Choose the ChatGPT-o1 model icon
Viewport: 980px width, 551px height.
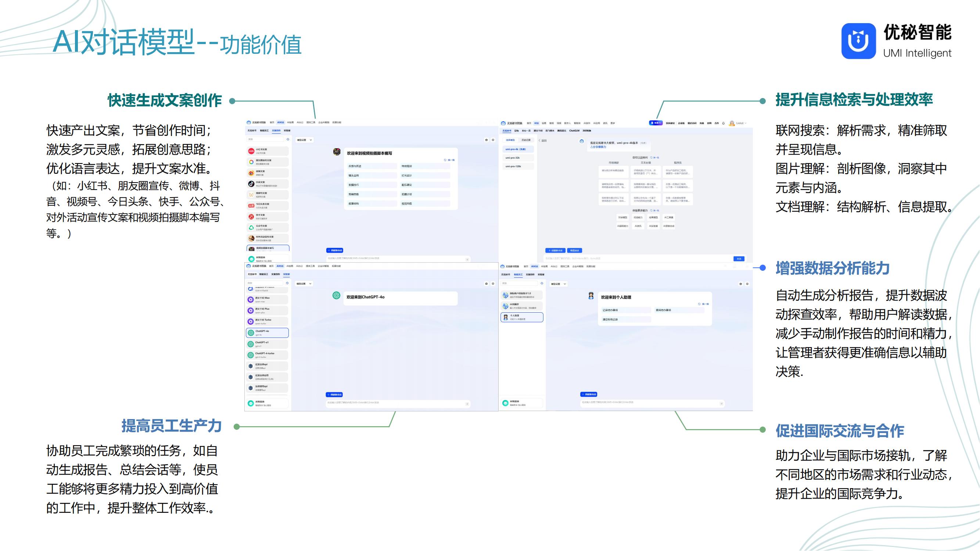coord(251,344)
